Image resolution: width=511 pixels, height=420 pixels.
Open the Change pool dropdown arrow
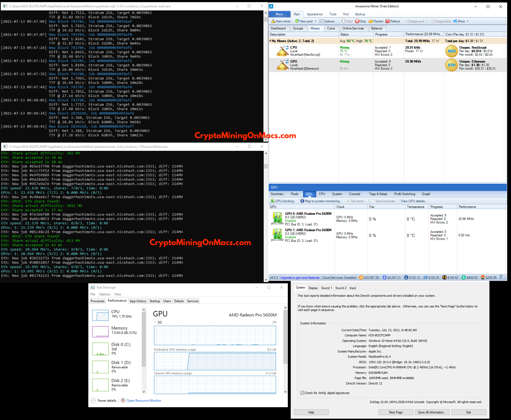tap(427, 21)
